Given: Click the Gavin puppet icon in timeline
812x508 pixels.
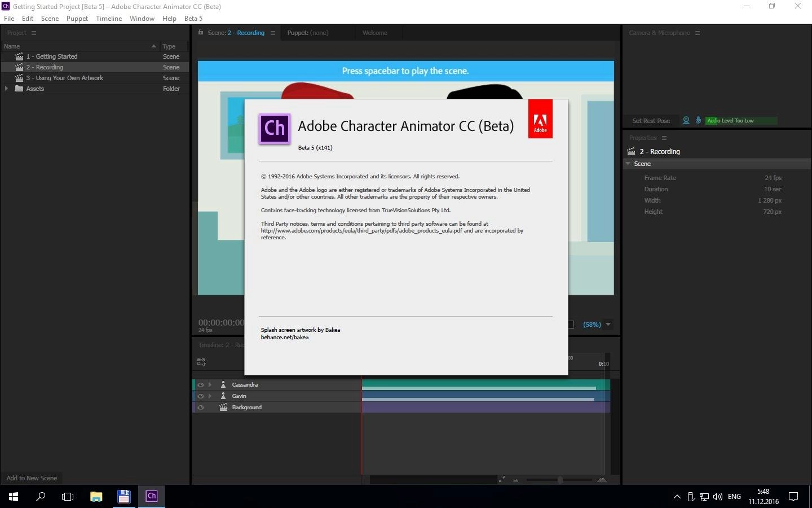Looking at the screenshot, I should [x=223, y=396].
